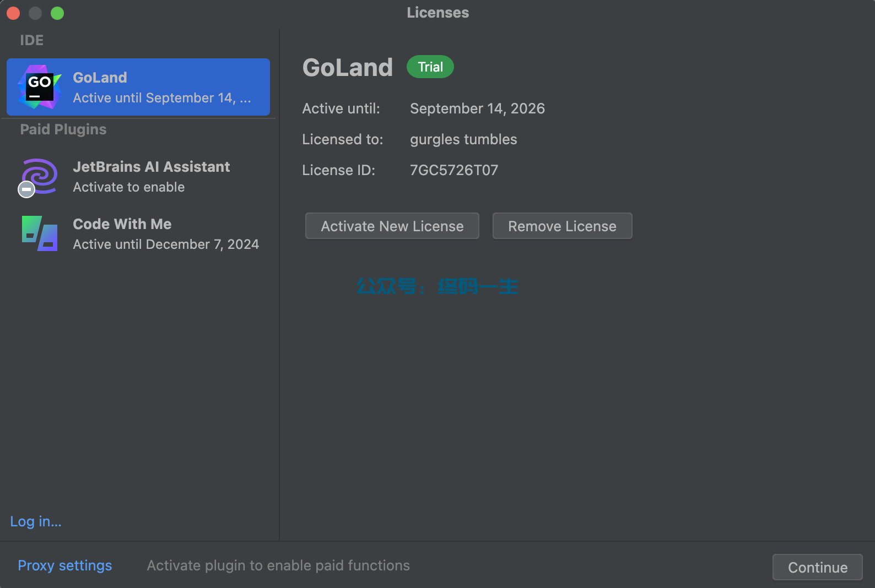Viewport: 875px width, 588px height.
Task: Click "Activate to enable" text under AI Assistant
Action: (129, 187)
